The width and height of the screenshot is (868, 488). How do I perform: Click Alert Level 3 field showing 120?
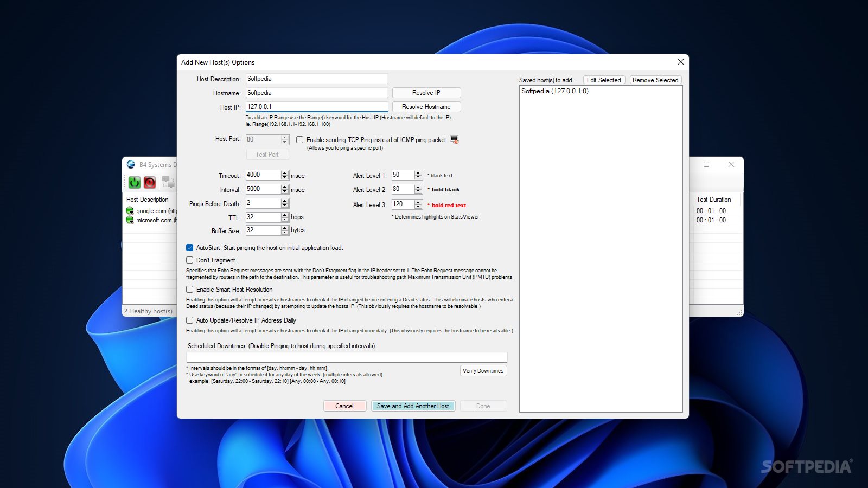403,204
